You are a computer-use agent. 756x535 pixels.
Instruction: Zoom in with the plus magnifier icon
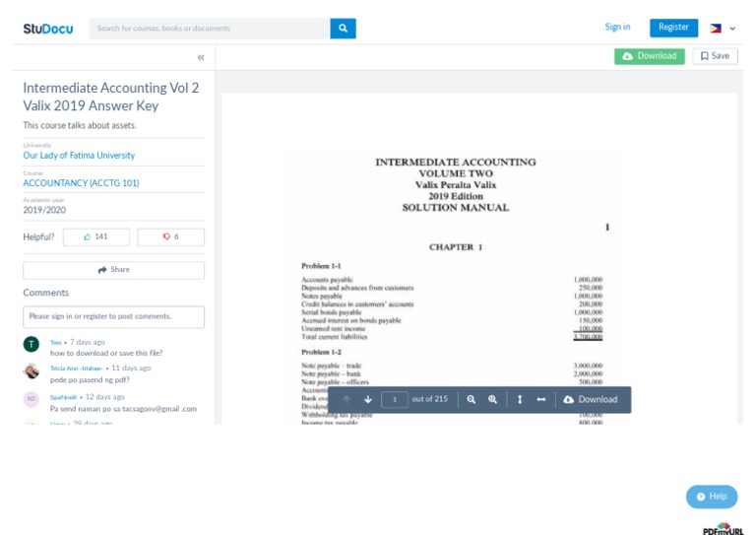point(492,399)
